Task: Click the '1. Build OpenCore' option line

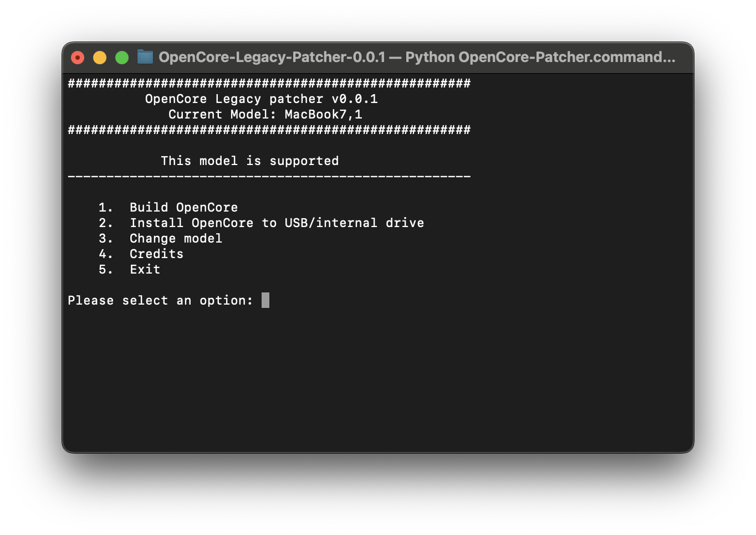Action: coord(168,208)
